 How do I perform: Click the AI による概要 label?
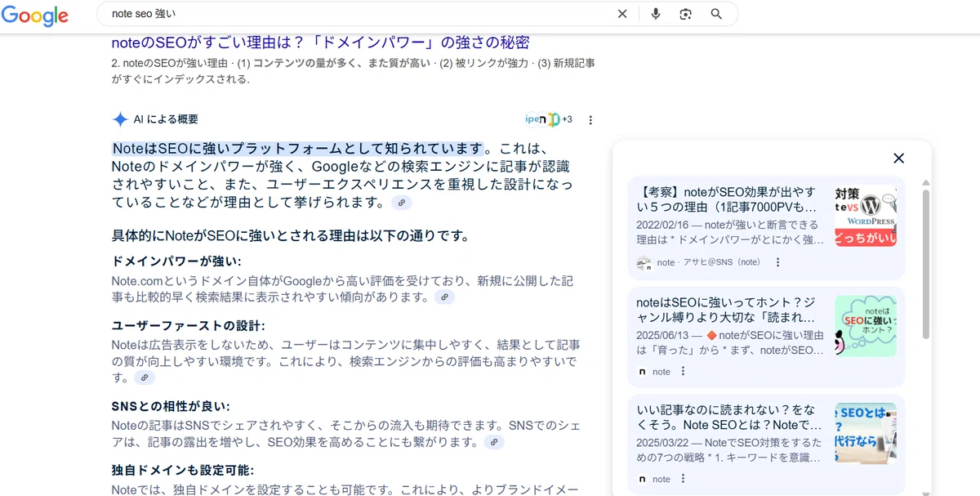pos(166,119)
